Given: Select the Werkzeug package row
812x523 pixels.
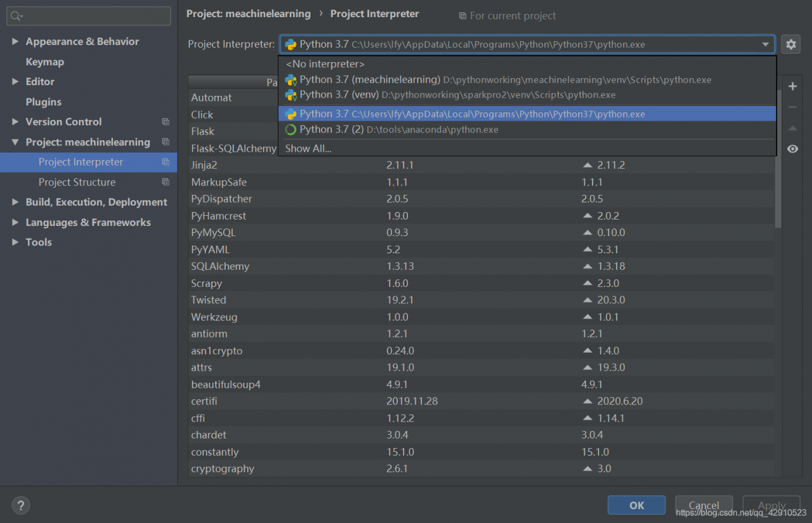Looking at the screenshot, I should [x=482, y=317].
